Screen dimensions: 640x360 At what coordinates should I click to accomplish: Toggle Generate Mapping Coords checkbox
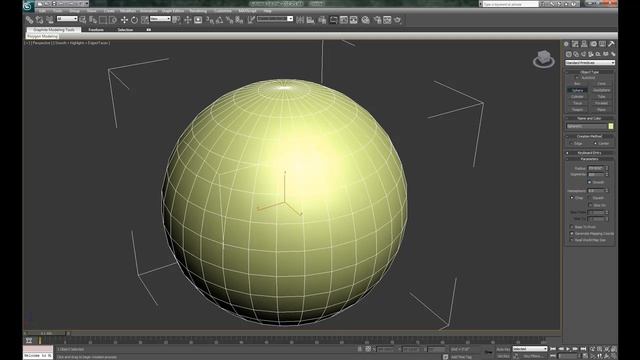pyautogui.click(x=571, y=233)
